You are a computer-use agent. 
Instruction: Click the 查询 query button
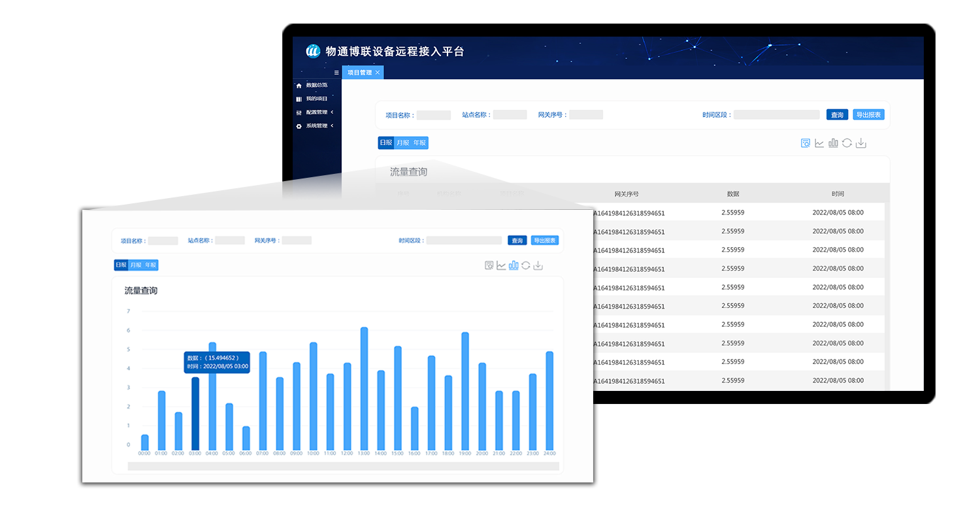tap(837, 114)
